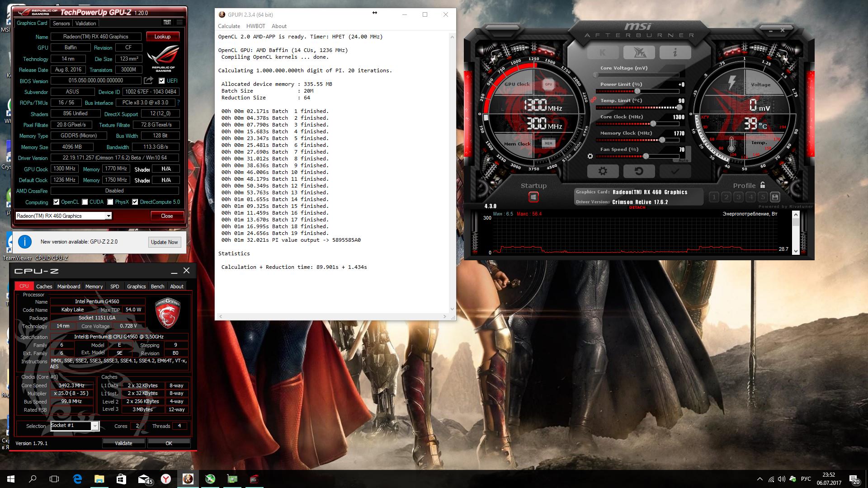Click Core Clock slider handle
The height and width of the screenshot is (488, 868).
click(653, 123)
